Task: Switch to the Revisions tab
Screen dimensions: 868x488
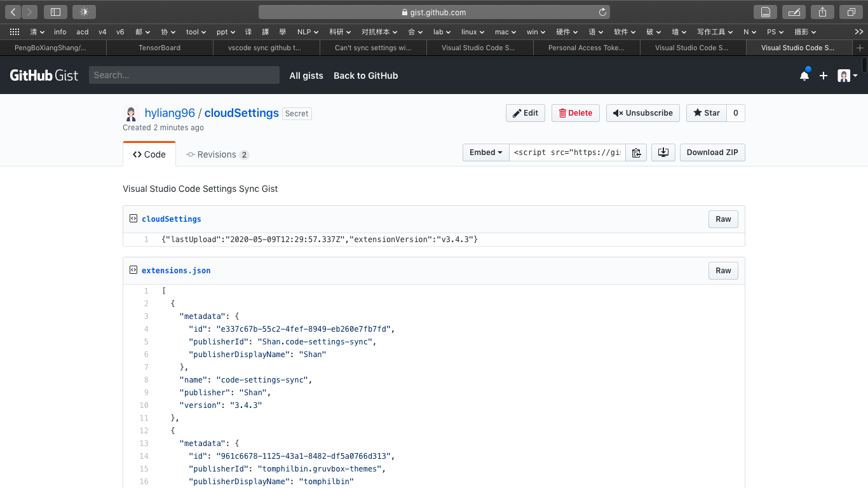Action: (x=217, y=154)
